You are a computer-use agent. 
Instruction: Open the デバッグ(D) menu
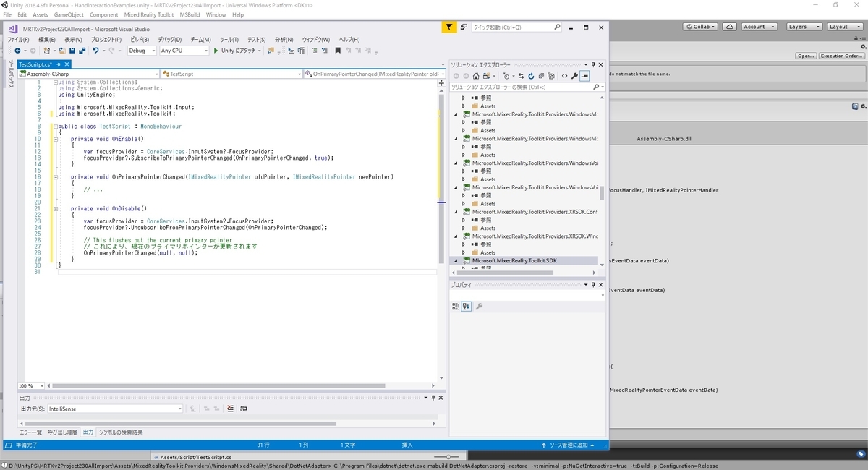click(x=171, y=39)
